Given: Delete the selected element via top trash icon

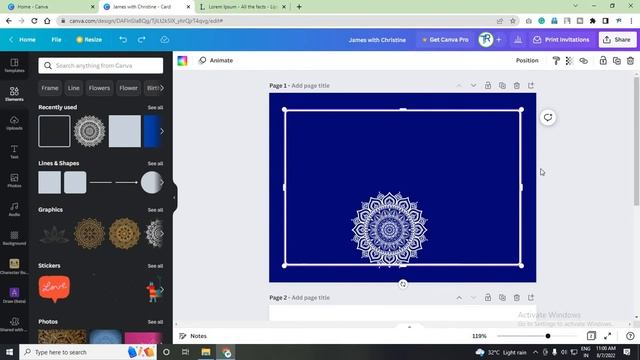Looking at the screenshot, I should 631,60.
